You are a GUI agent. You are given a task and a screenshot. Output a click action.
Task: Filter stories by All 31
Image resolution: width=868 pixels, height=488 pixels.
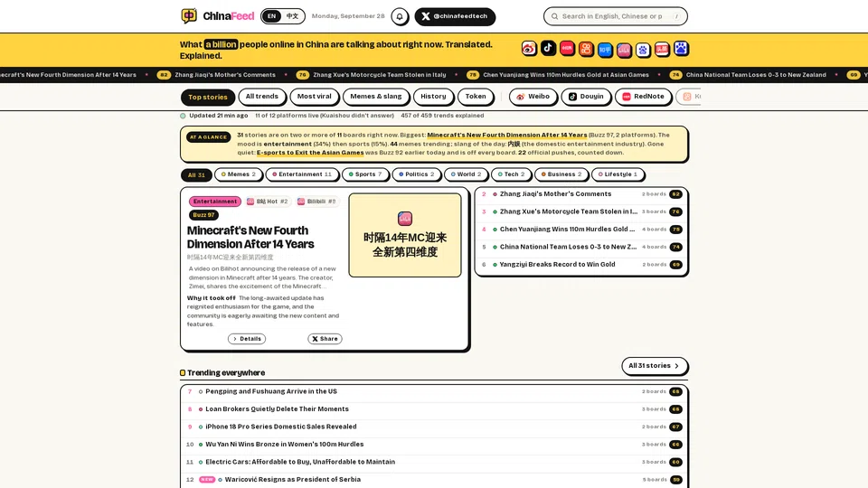[x=196, y=174]
